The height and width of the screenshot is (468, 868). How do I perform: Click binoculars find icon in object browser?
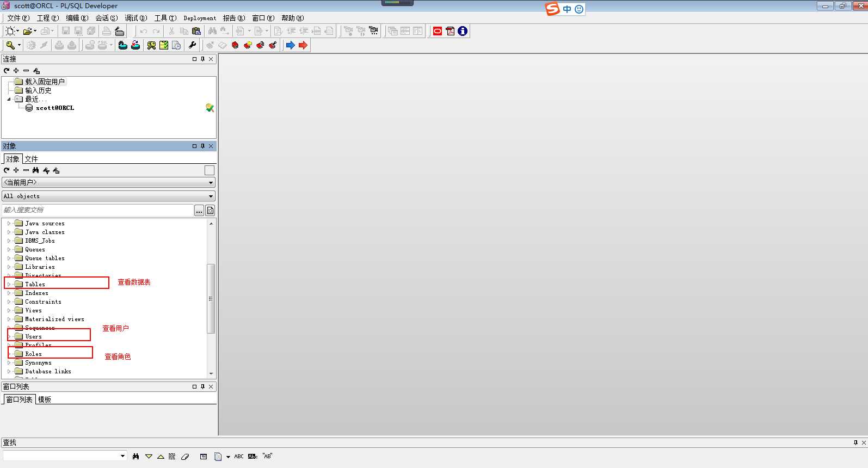point(36,170)
